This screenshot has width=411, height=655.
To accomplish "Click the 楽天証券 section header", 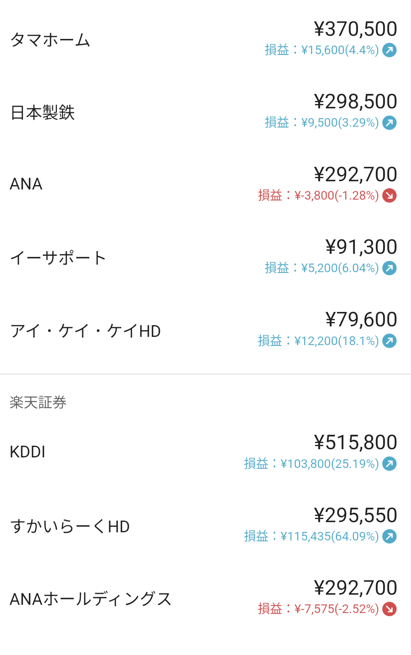I will click(x=38, y=403).
